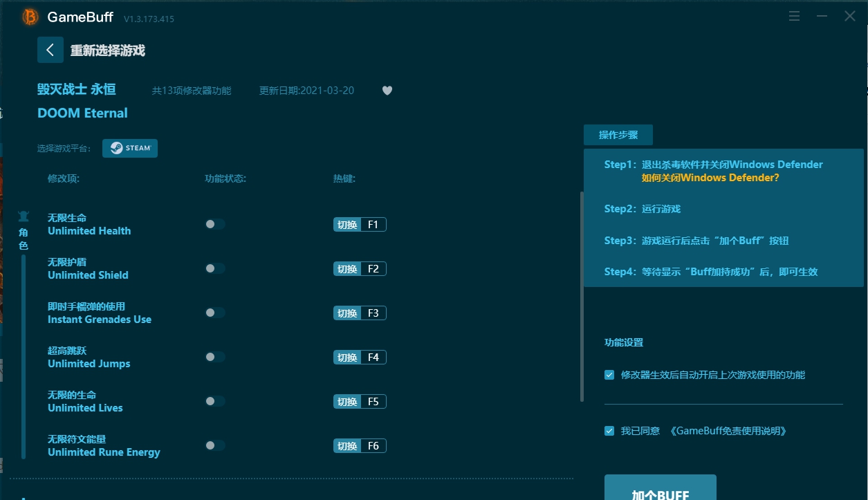The height and width of the screenshot is (500, 868).
Task: Edit the F2 hotkey field
Action: (373, 269)
